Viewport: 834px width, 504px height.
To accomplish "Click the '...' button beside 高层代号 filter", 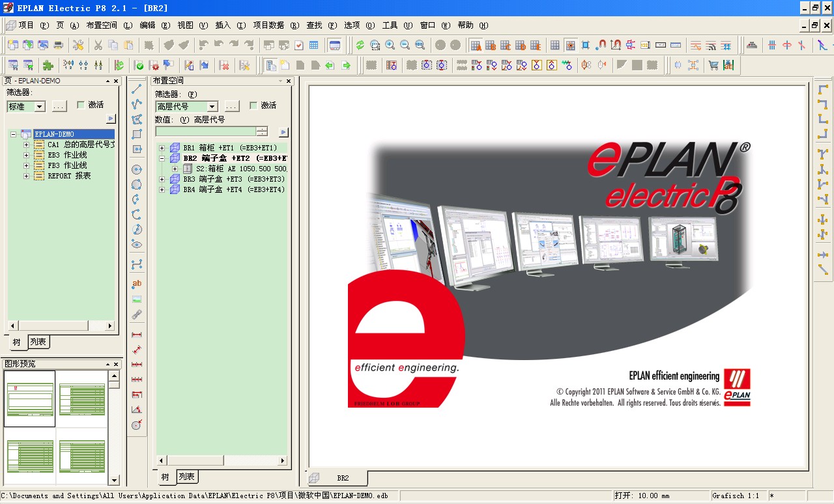I will (231, 106).
